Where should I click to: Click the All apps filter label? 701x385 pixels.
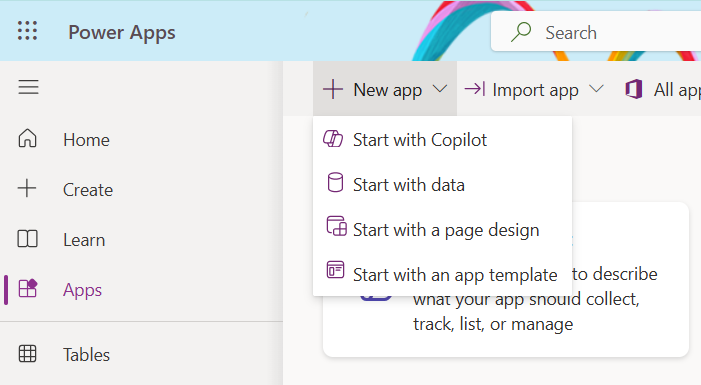tap(677, 90)
